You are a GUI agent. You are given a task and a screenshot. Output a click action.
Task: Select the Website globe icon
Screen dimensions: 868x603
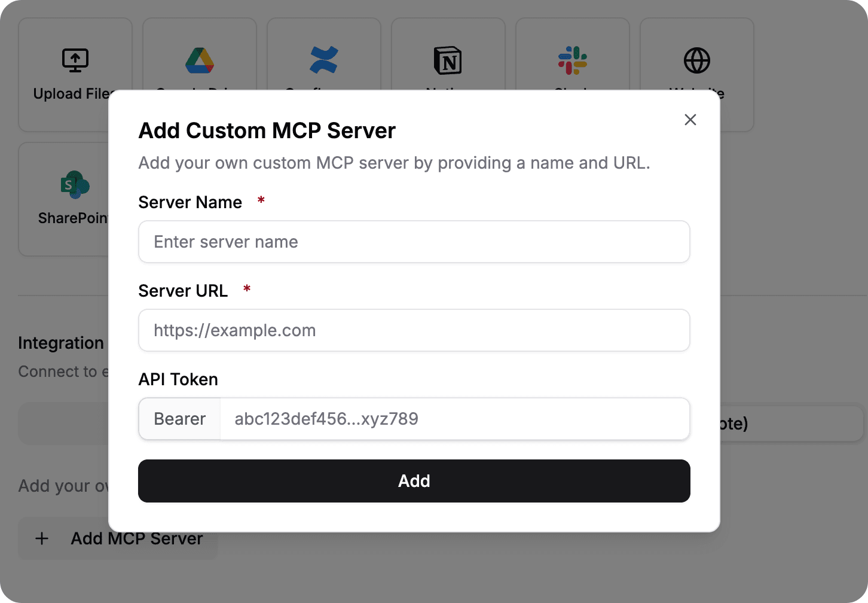coord(697,60)
